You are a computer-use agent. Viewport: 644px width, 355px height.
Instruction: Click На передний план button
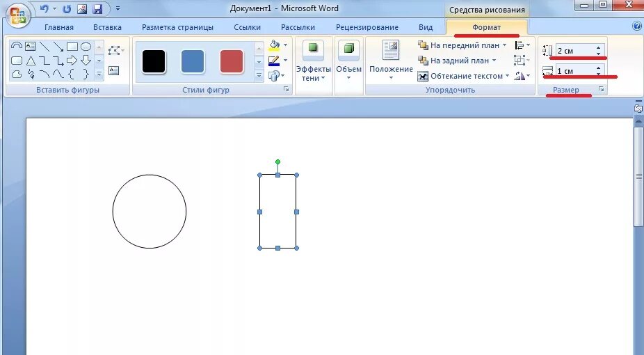(x=462, y=45)
